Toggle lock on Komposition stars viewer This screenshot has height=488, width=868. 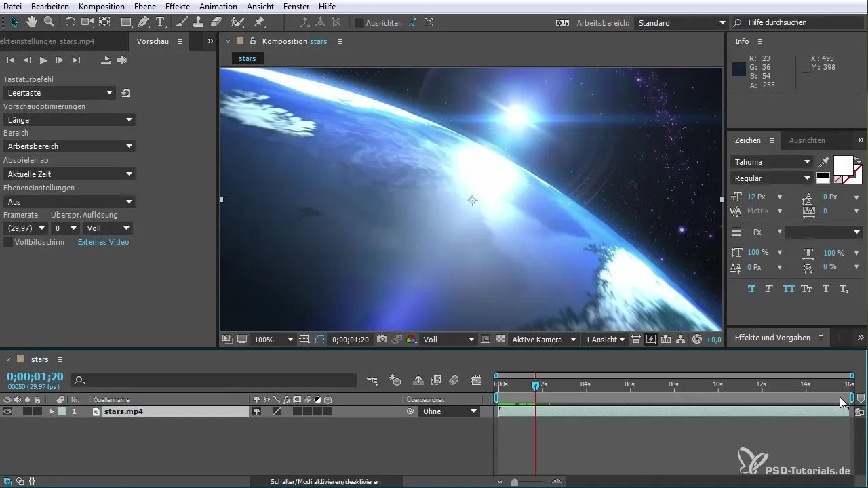(253, 41)
